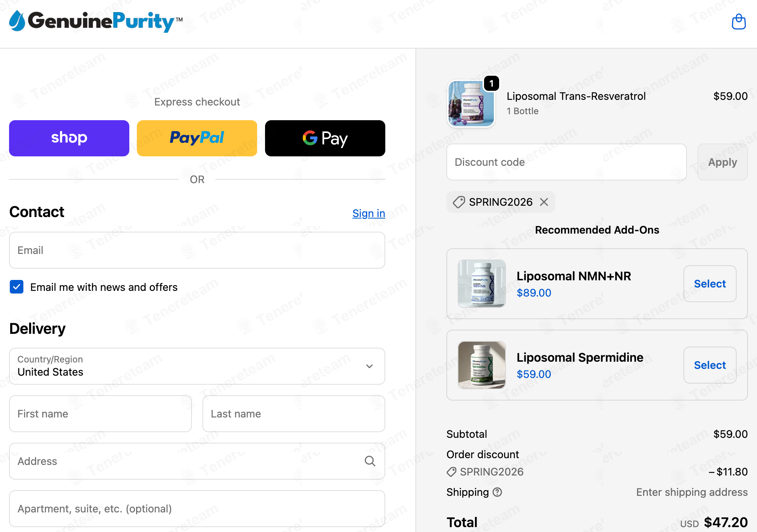Viewport: 757px width, 532px height.
Task: Check out using Google Pay
Action: (x=325, y=138)
